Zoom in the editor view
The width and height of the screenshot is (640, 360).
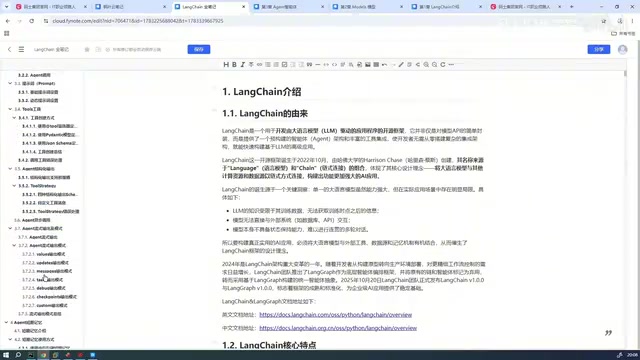tap(426, 64)
